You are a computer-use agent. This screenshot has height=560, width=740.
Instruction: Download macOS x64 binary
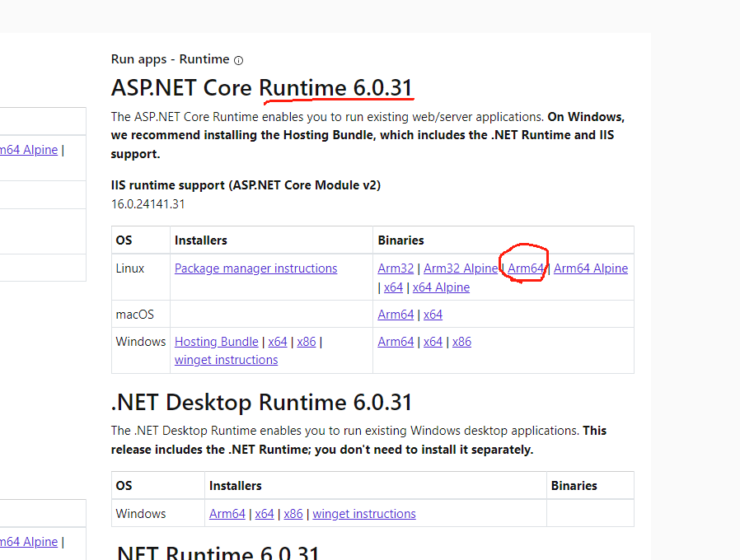pos(433,315)
